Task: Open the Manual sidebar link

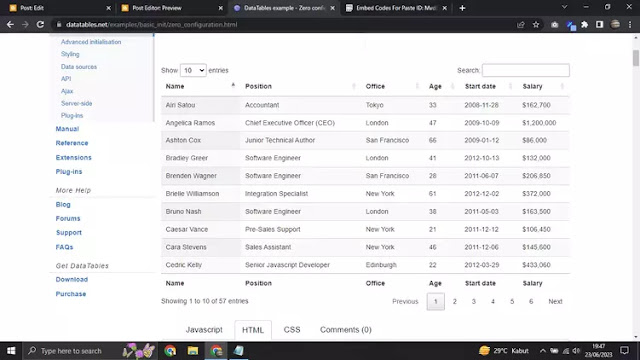Action: [x=67, y=129]
